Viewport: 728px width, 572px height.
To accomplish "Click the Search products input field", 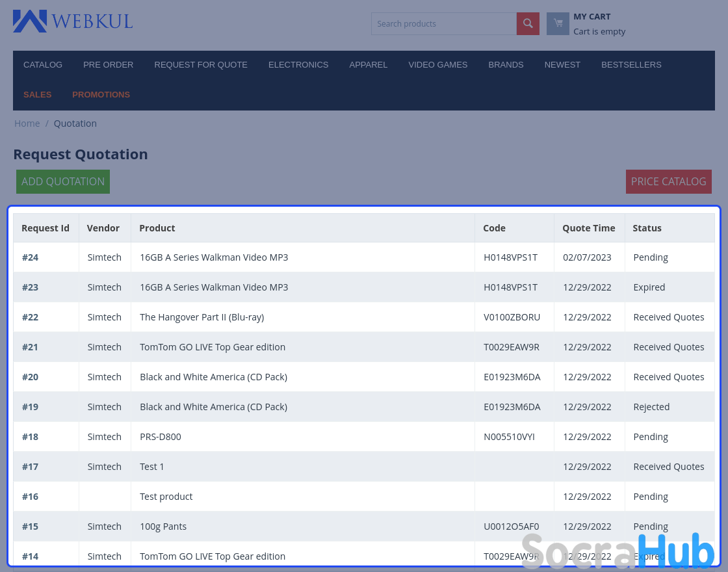I will (x=443, y=24).
